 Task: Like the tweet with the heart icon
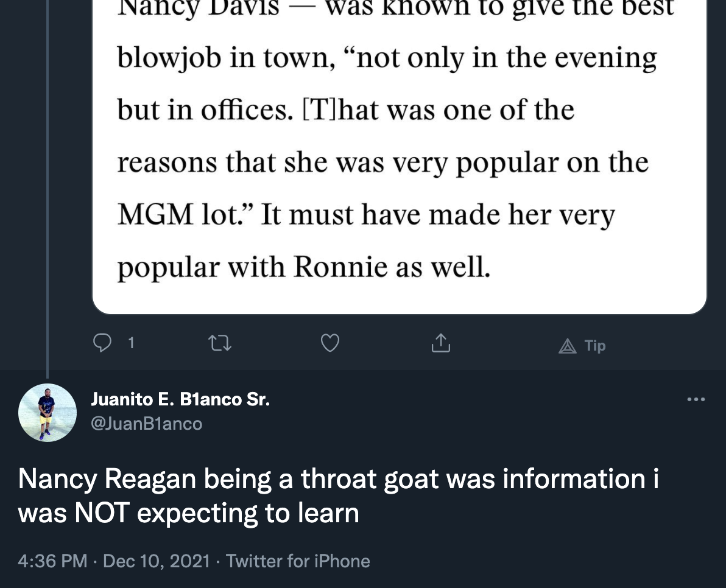point(330,344)
